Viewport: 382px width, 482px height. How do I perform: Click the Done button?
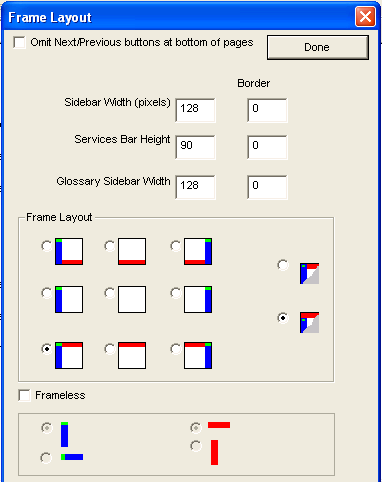318,47
